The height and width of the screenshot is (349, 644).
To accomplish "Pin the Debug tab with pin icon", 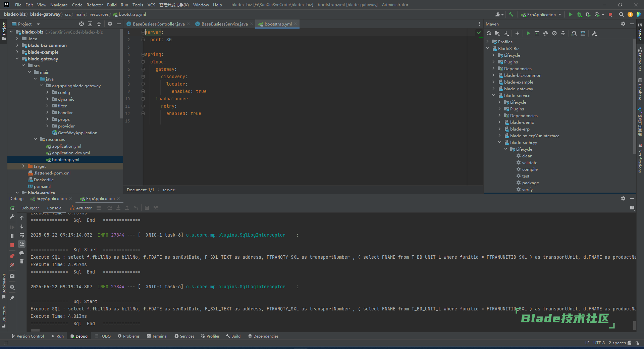I will pos(12,298).
